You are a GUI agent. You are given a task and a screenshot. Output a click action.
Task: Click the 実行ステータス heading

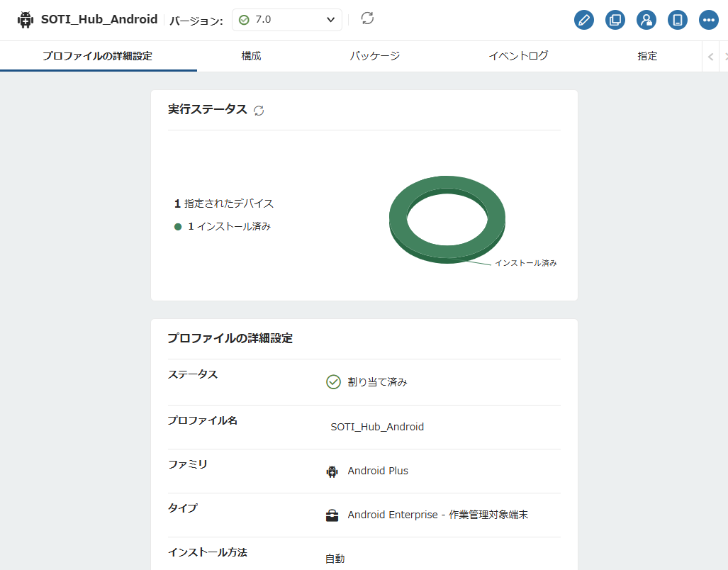coord(208,110)
